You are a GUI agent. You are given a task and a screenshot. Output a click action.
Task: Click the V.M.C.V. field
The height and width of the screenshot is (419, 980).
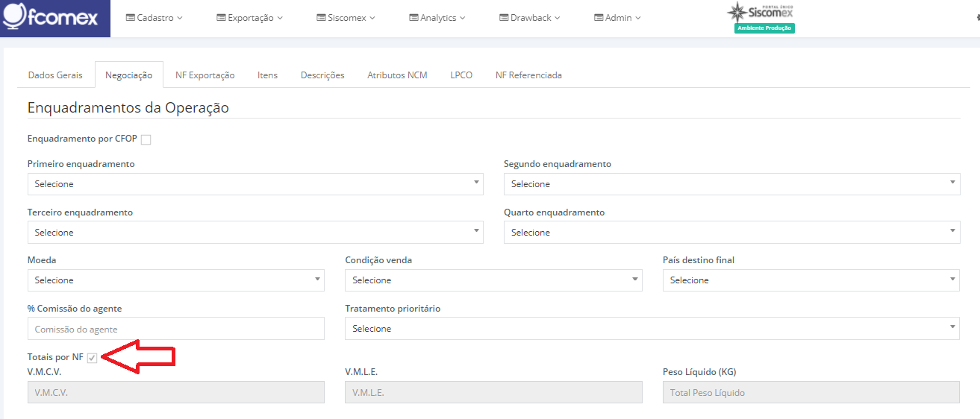[x=176, y=392]
